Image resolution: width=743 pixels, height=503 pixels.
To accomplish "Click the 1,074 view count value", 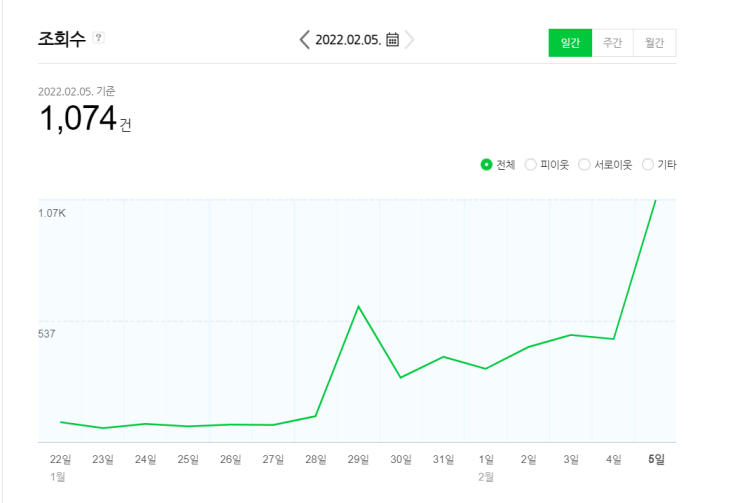I will coord(78,118).
